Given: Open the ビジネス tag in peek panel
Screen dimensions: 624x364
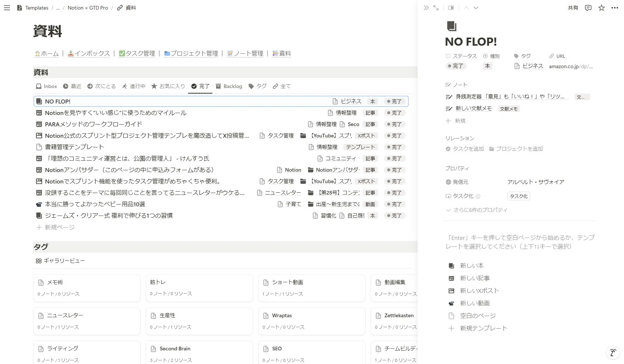Looking at the screenshot, I should tap(529, 66).
